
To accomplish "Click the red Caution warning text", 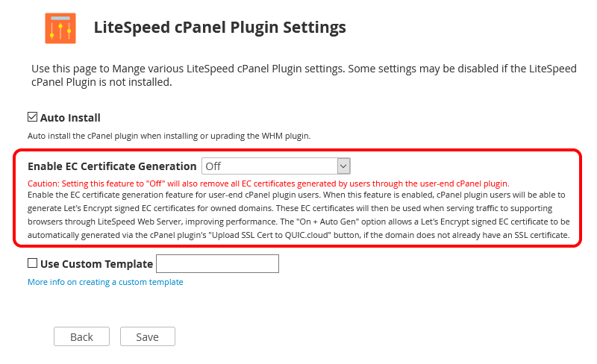I will pos(269,183).
